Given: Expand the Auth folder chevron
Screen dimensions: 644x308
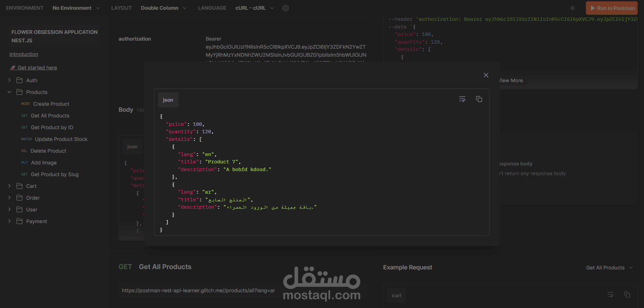Looking at the screenshot, I should [x=9, y=80].
